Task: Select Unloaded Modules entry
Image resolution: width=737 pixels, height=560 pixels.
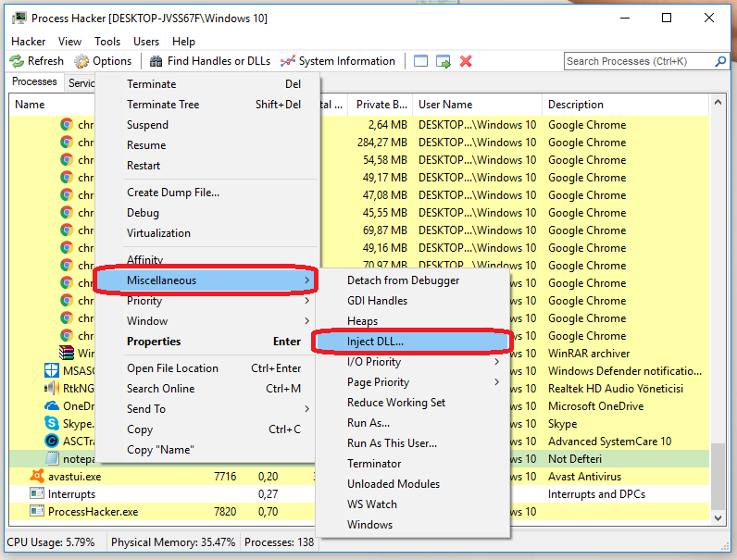Action: (x=413, y=484)
